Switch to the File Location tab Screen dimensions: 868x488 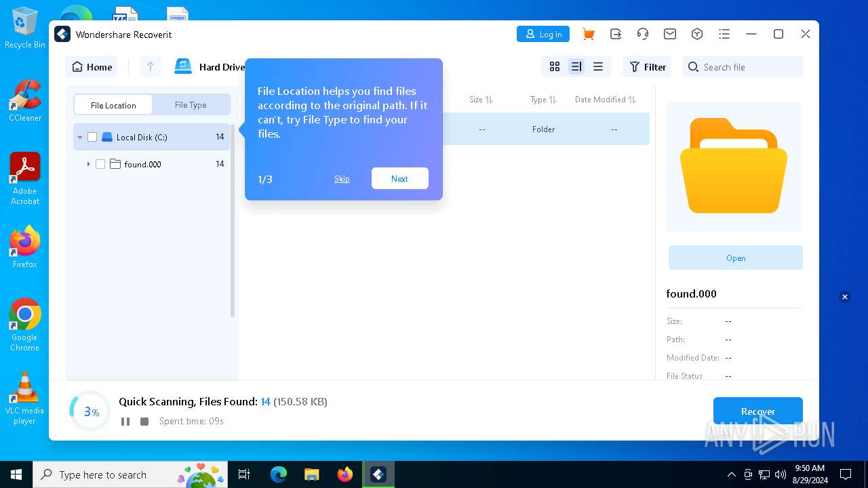[x=113, y=105]
